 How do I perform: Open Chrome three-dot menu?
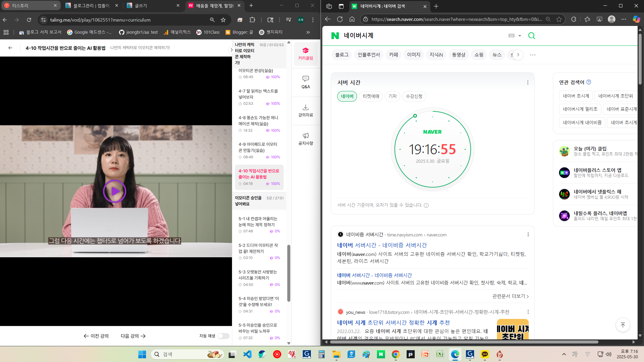coord(313,20)
